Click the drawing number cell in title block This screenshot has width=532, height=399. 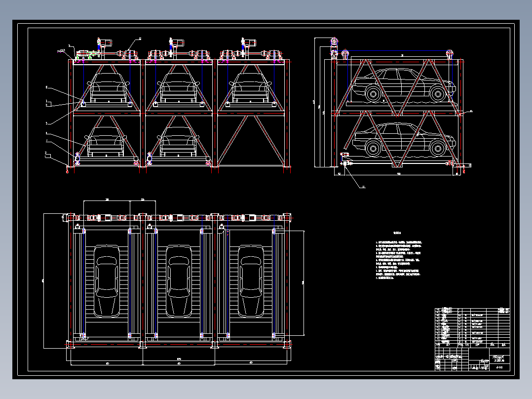point(499,367)
